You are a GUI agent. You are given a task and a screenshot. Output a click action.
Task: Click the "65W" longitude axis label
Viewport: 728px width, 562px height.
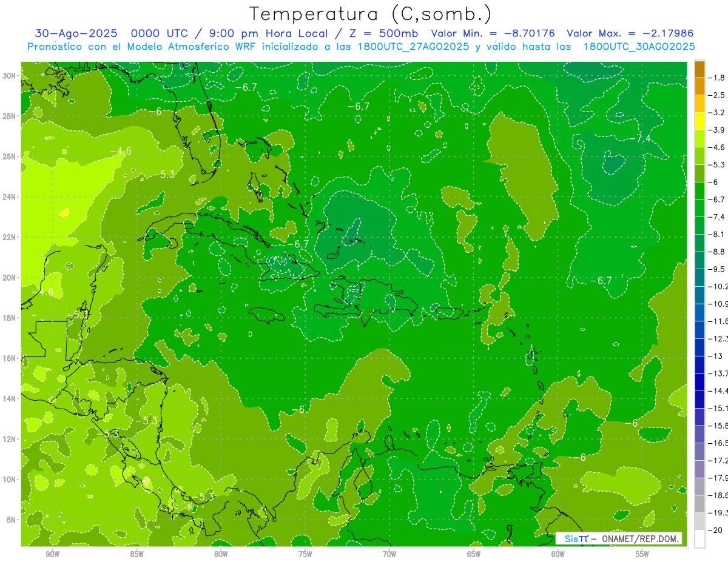(474, 554)
